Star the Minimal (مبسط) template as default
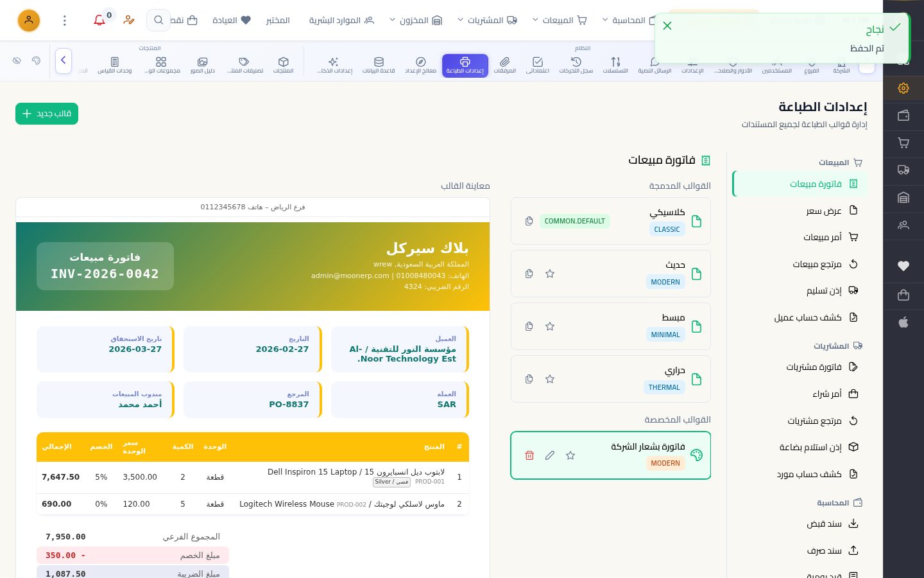The image size is (924, 578). tap(550, 326)
